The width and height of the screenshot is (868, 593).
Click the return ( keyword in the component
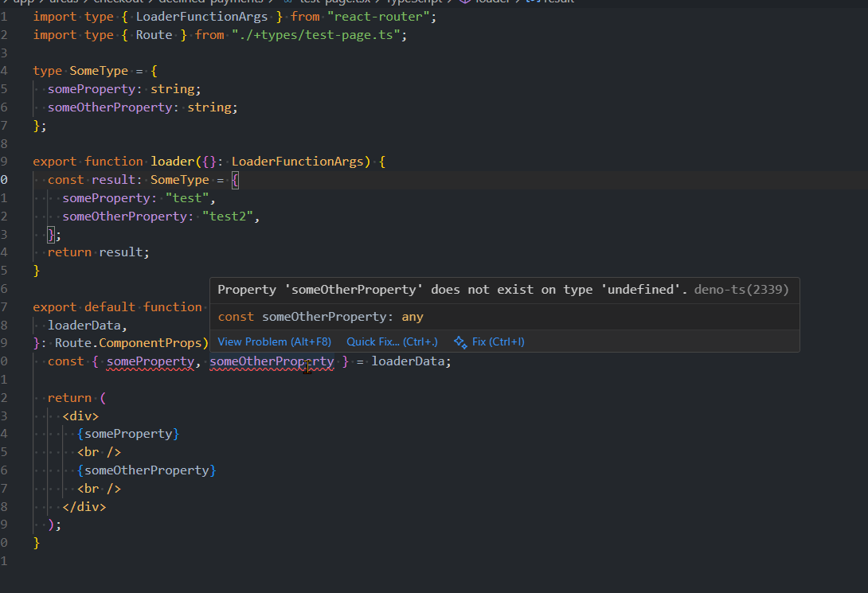coord(76,398)
